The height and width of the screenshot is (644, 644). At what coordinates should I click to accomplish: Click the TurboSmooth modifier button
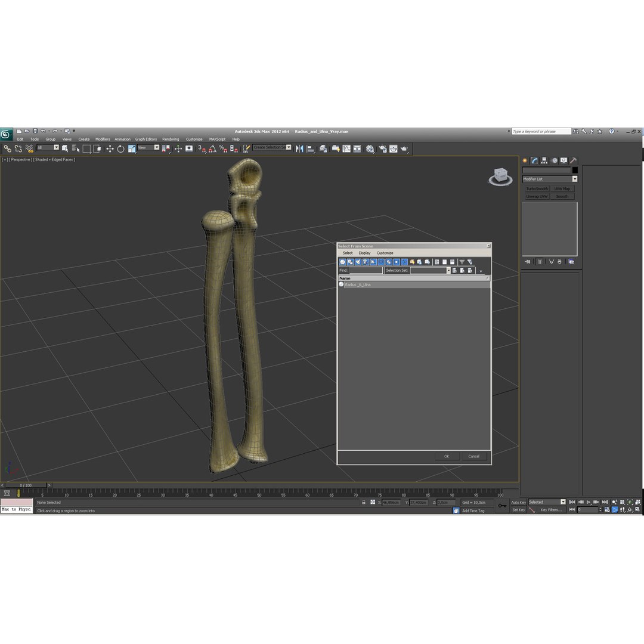(537, 189)
